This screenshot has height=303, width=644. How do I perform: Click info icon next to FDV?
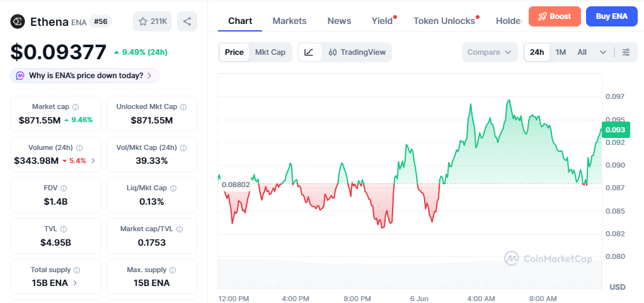(64, 188)
